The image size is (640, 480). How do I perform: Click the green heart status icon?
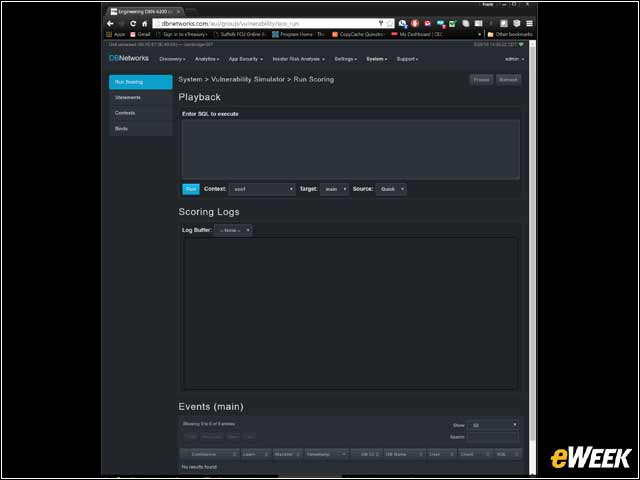tap(521, 44)
